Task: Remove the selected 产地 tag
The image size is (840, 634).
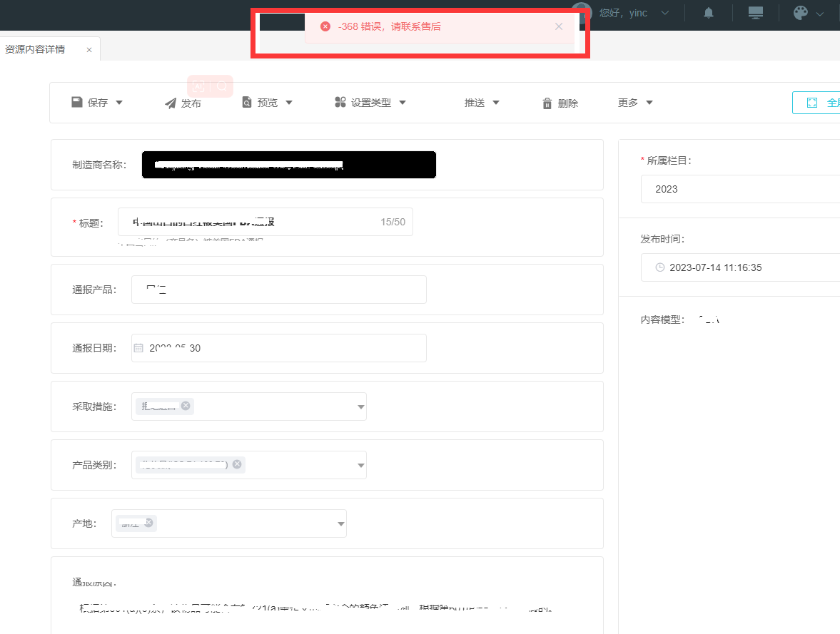Action: coord(149,522)
